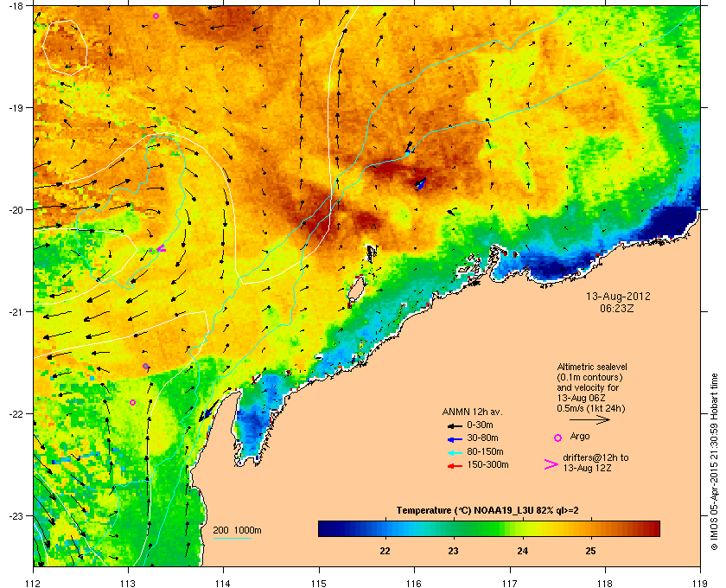Click the longitude axis label 118
The image size is (726, 588).
point(605,583)
